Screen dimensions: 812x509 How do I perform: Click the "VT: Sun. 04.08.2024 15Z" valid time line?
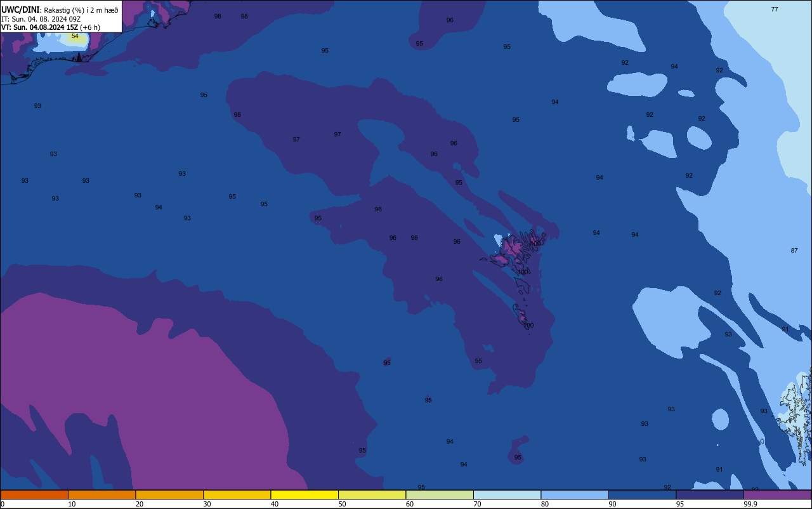39,27
